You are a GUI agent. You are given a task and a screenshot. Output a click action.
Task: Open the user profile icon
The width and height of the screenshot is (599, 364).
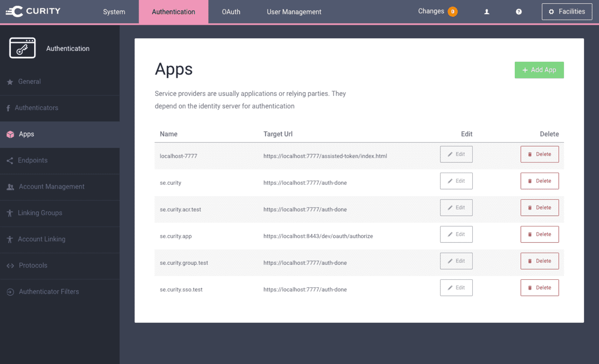point(487,12)
